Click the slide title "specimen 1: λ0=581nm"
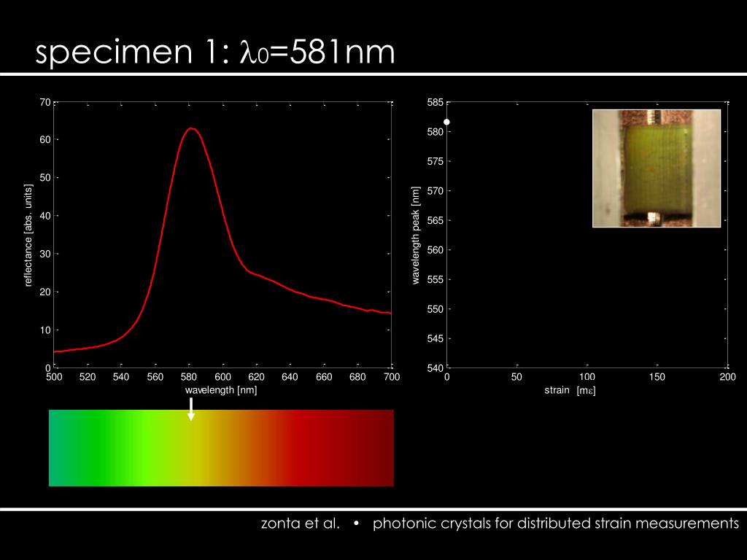This screenshot has width=747, height=560. (x=215, y=52)
